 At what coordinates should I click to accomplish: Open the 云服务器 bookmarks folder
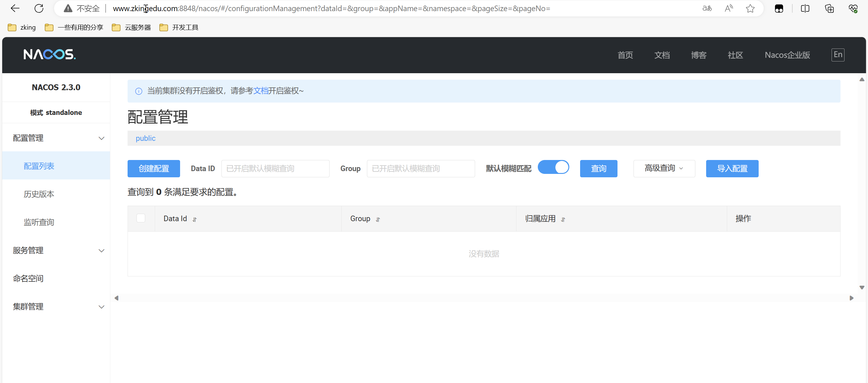tap(131, 27)
